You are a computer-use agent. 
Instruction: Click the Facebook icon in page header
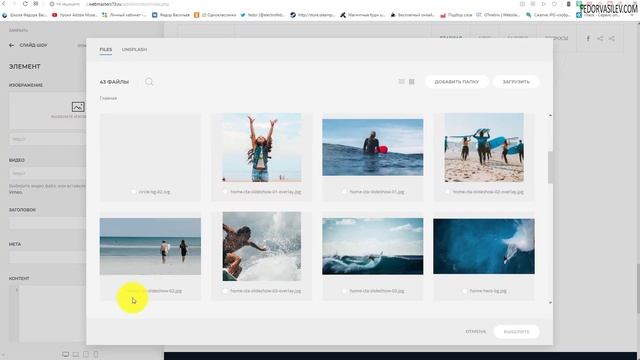pos(588,38)
